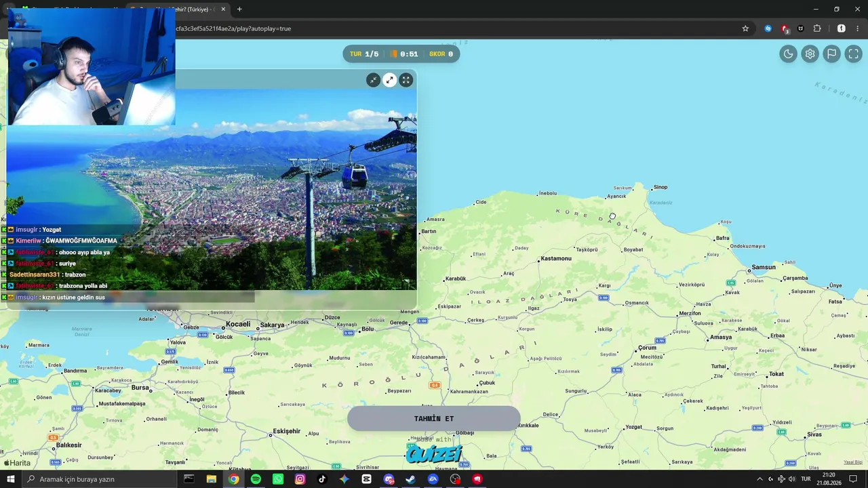This screenshot has height=488, width=868.
Task: Click Sivas on the map
Action: click(814, 434)
